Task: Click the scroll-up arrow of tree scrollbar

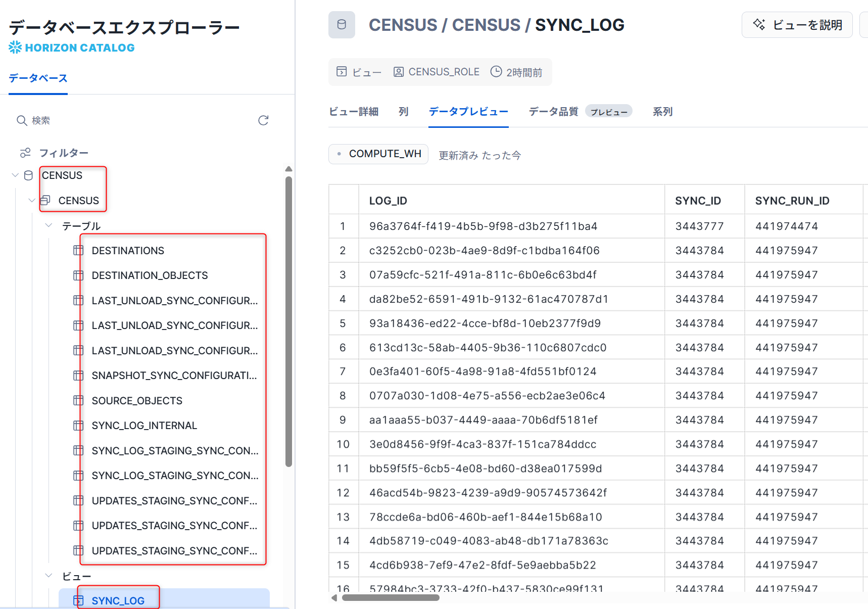Action: (288, 169)
